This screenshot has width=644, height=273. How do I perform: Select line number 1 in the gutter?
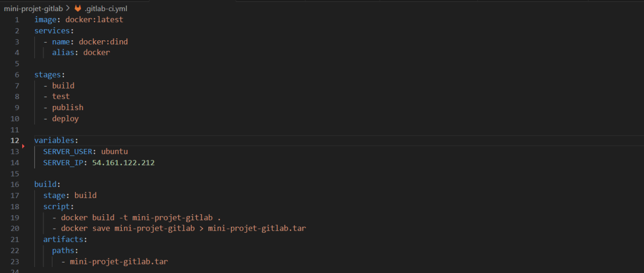[x=17, y=20]
